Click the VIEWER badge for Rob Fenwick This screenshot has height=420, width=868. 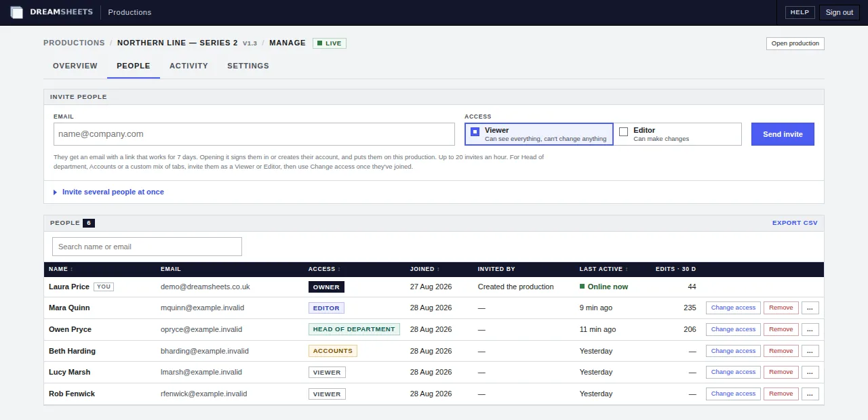tap(327, 394)
